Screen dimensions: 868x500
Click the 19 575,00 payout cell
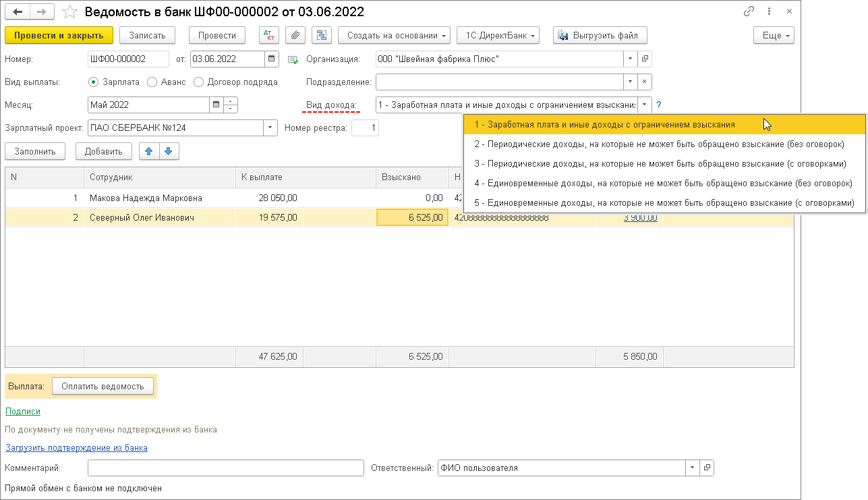[270, 217]
